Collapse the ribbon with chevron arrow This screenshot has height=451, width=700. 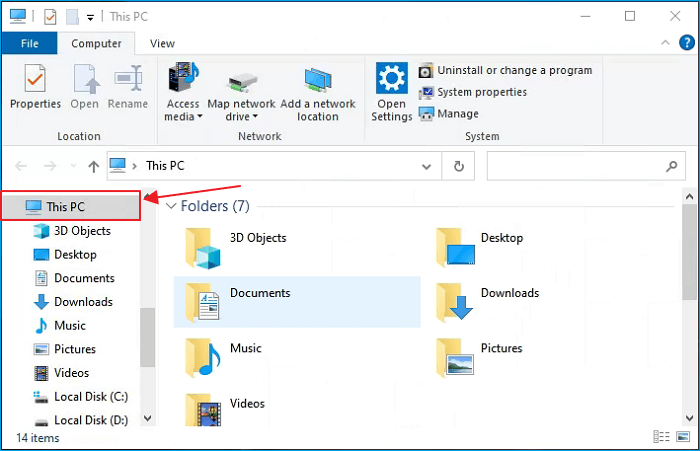663,43
